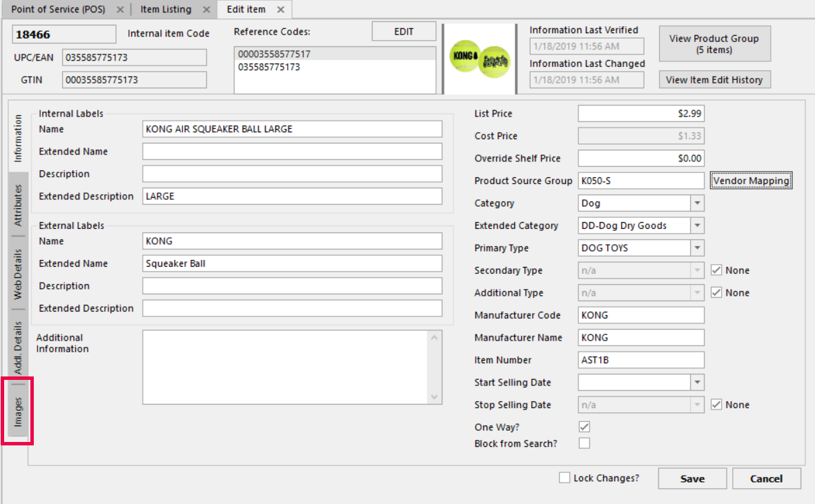
Task: Select reference code 035585775173 in list
Action: coord(335,67)
